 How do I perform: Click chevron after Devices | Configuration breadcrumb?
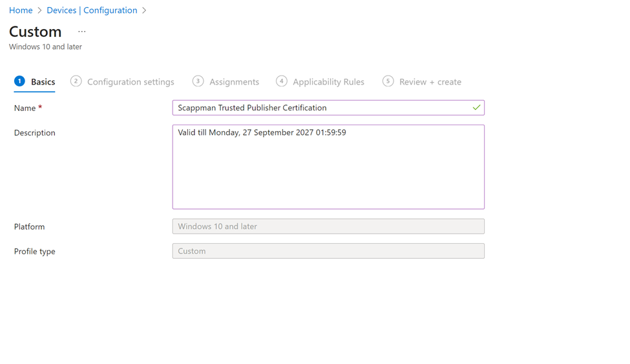(144, 10)
